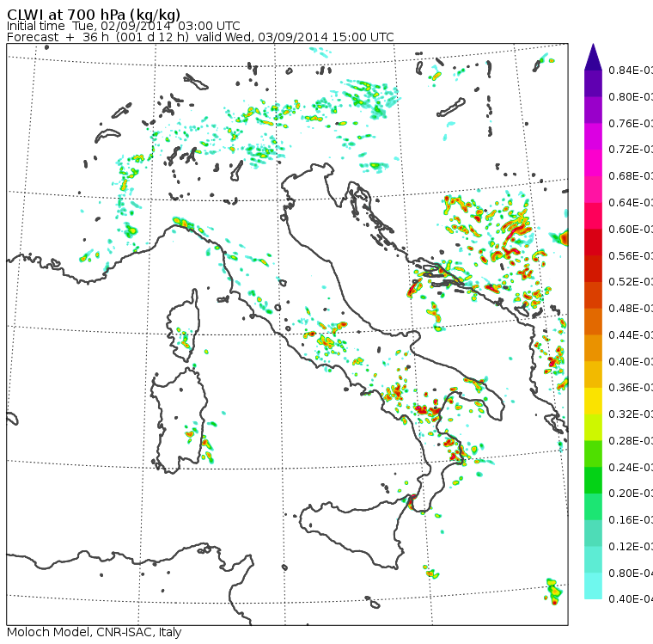Click the 0.72E-03 colorbar label

631,150
